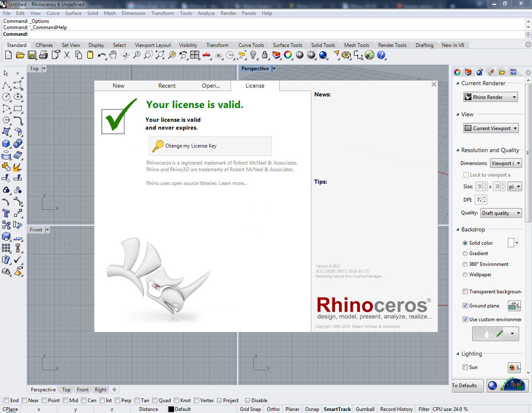Enable the Sun lighting checkbox
532x413 pixels.
pos(465,367)
